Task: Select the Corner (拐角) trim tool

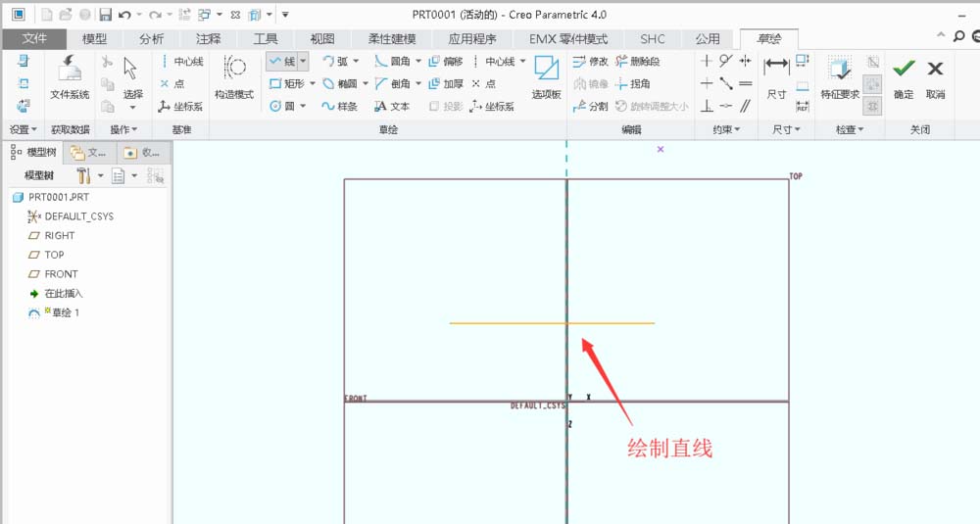Action: pos(632,83)
